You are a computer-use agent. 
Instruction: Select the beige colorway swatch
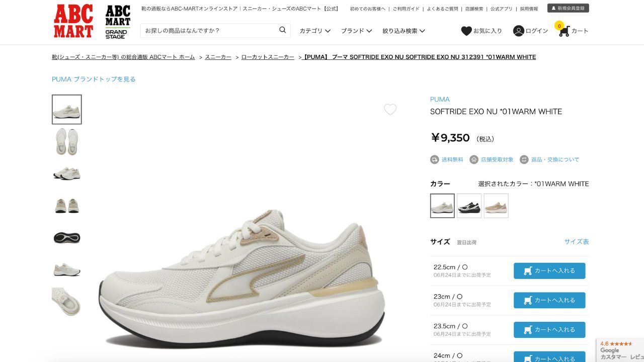click(x=496, y=206)
